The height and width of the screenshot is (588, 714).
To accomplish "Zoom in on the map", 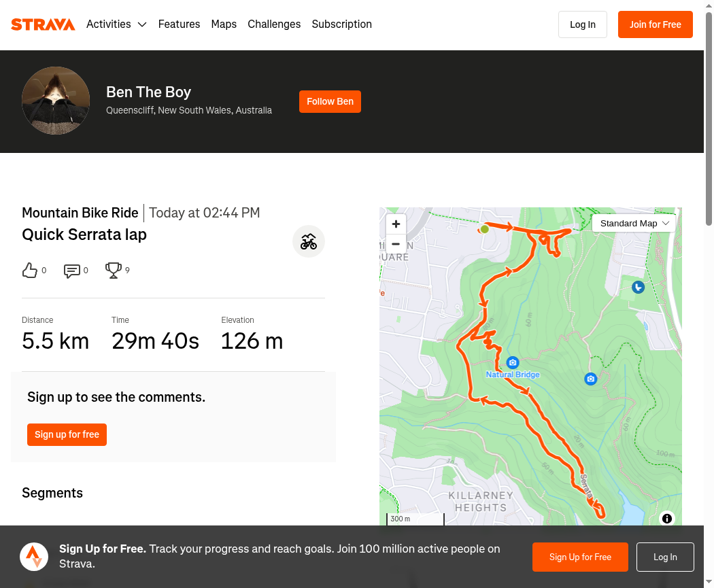I will (396, 224).
